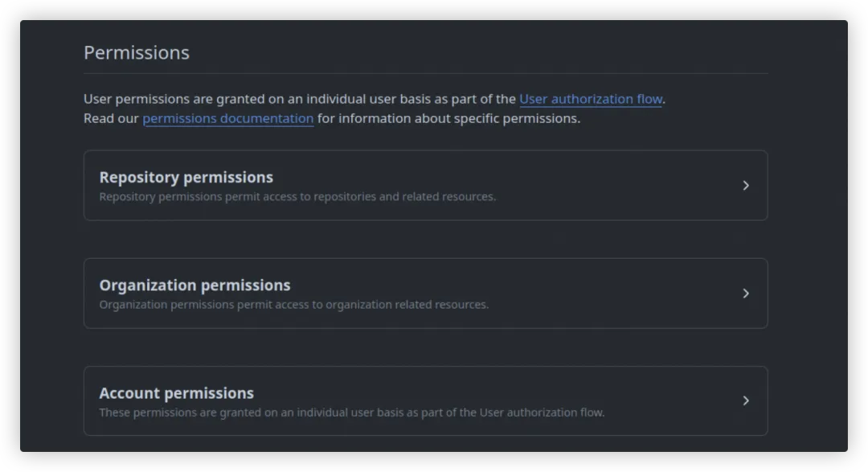This screenshot has height=472, width=868.
Task: Click the Permissions section title
Action: [137, 52]
